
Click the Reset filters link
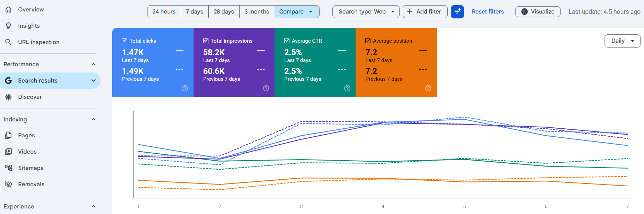point(488,12)
